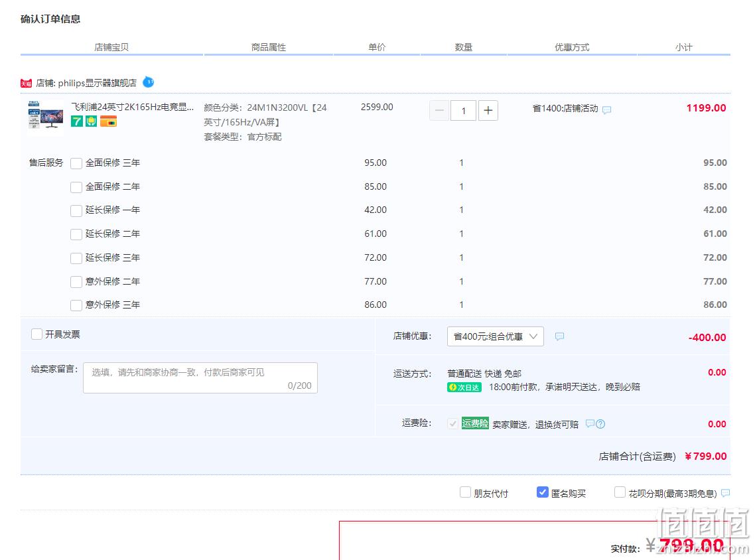This screenshot has width=755, height=560.
Task: Check 意外保修 三年 option
Action: [x=76, y=305]
